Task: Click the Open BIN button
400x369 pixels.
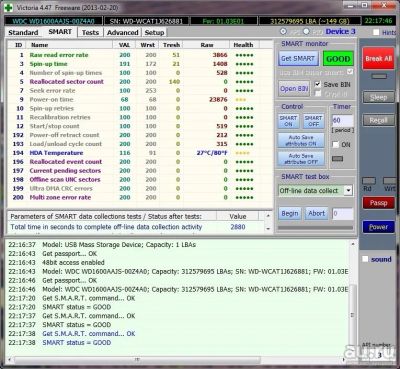Action: pos(294,89)
